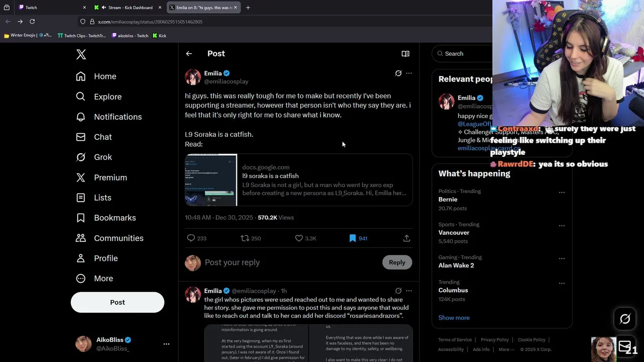Image resolution: width=644 pixels, height=362 pixels.
Task: Click Grok explain icon on main post
Action: (x=398, y=73)
